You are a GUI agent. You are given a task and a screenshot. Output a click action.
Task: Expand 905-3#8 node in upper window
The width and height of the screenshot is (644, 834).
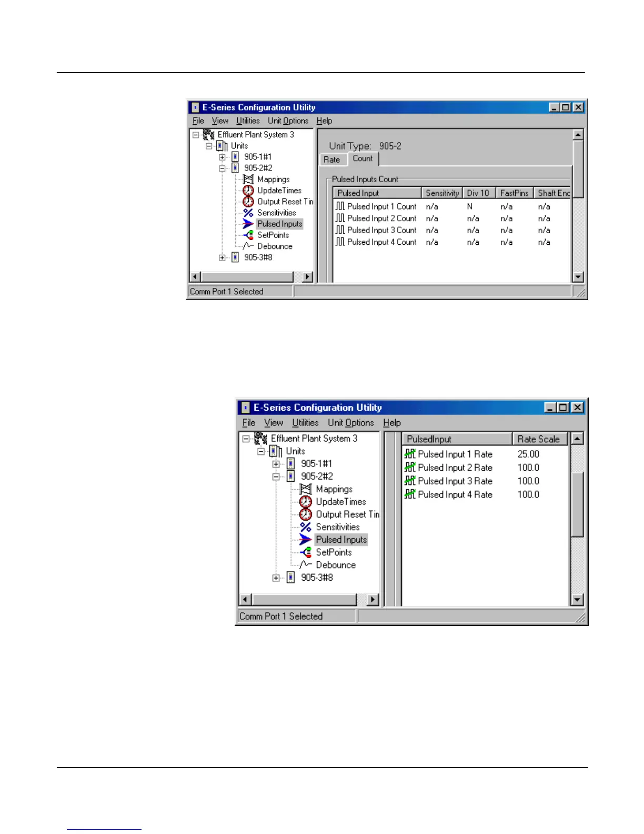pyautogui.click(x=222, y=257)
